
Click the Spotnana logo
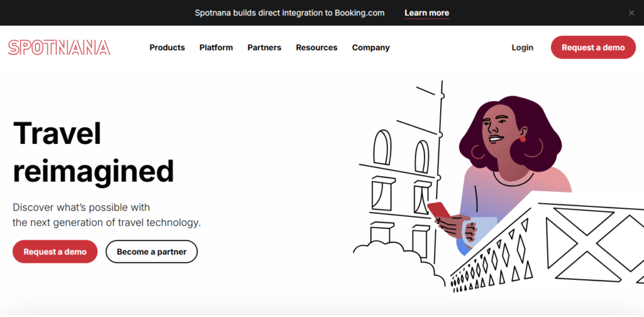click(59, 48)
